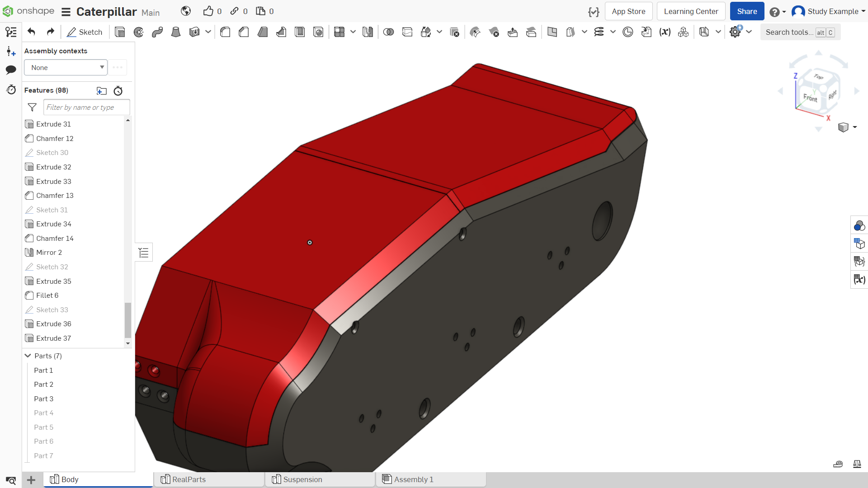This screenshot has height=488, width=868.
Task: Open the hamburger document menu
Action: tap(66, 12)
